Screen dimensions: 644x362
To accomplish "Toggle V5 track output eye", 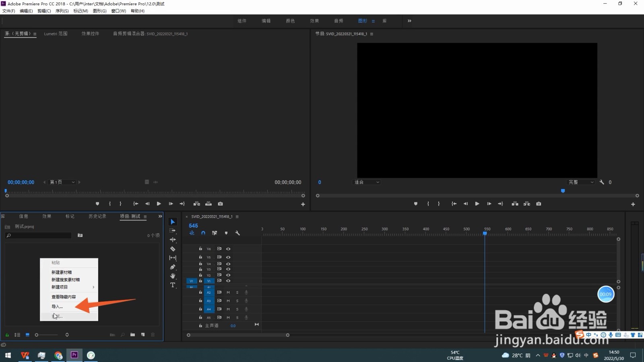I will click(228, 257).
